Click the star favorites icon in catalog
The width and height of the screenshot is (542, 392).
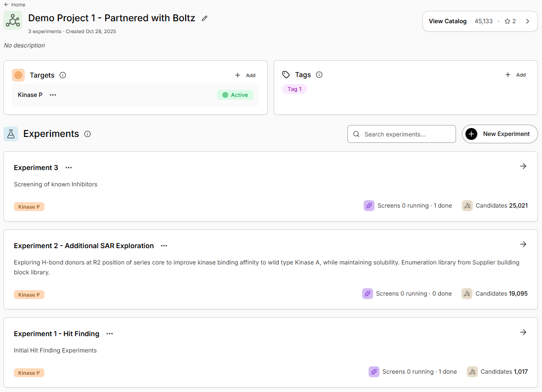(x=507, y=21)
